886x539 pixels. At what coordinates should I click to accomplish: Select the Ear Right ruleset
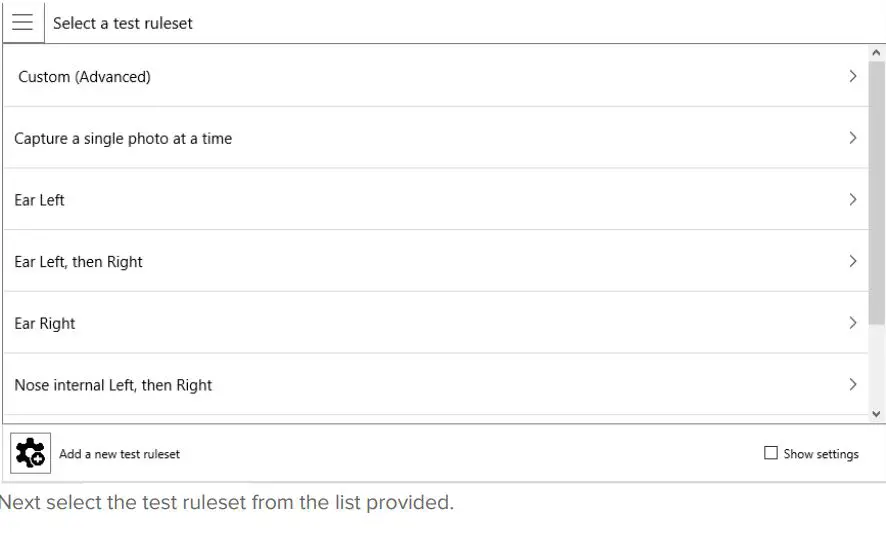(x=45, y=324)
